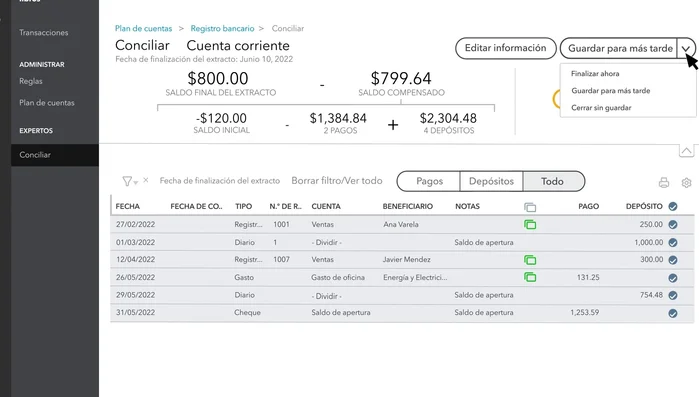This screenshot has width=699, height=397.
Task: Uncheck the 754.48 deposit row
Action: (x=673, y=295)
